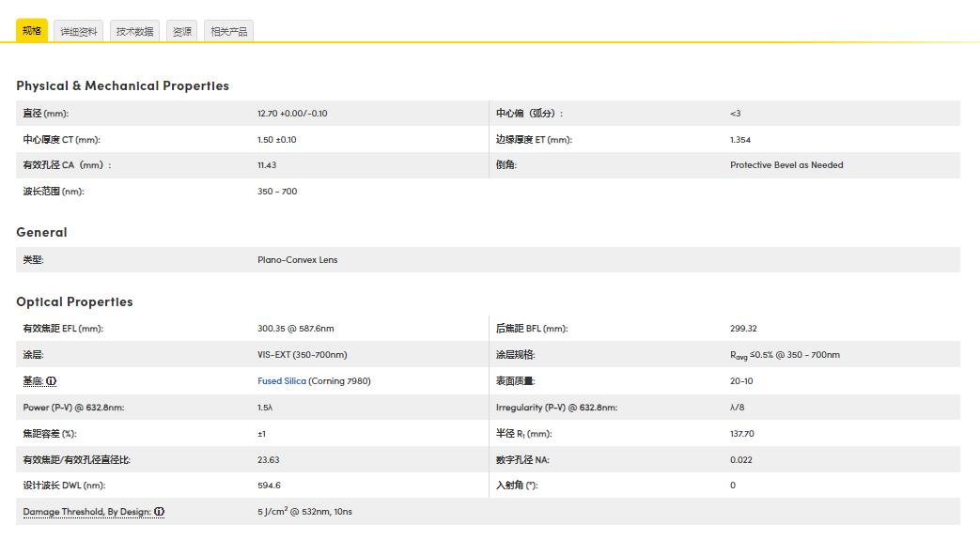This screenshot has width=980, height=540.
Task: Open the Fused Silica link
Action: 282,381
